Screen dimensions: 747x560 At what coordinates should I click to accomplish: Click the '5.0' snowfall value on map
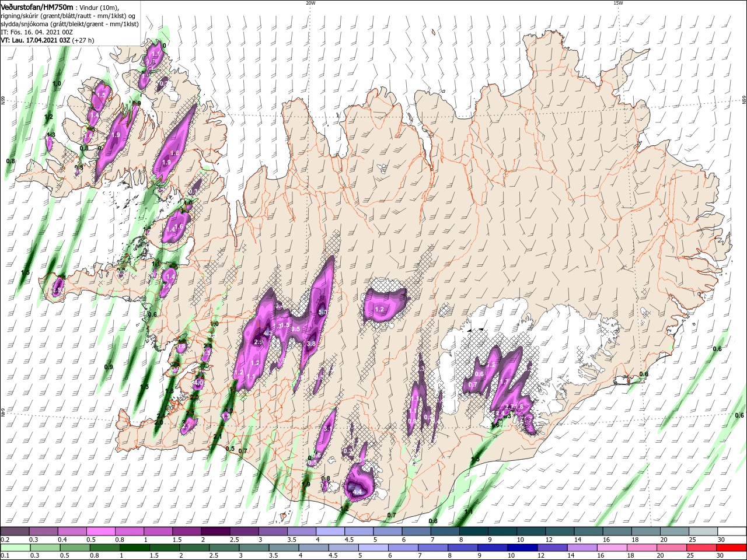pos(322,313)
